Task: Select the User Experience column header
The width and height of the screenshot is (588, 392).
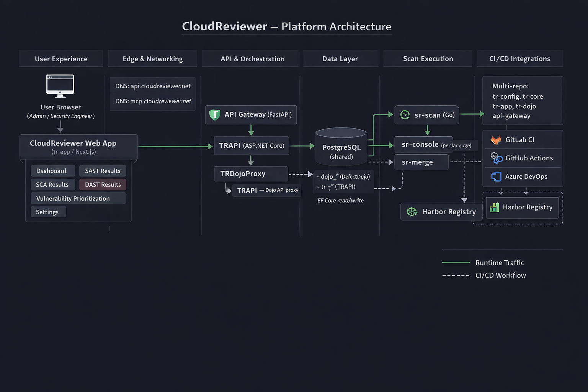Action: pos(61,59)
